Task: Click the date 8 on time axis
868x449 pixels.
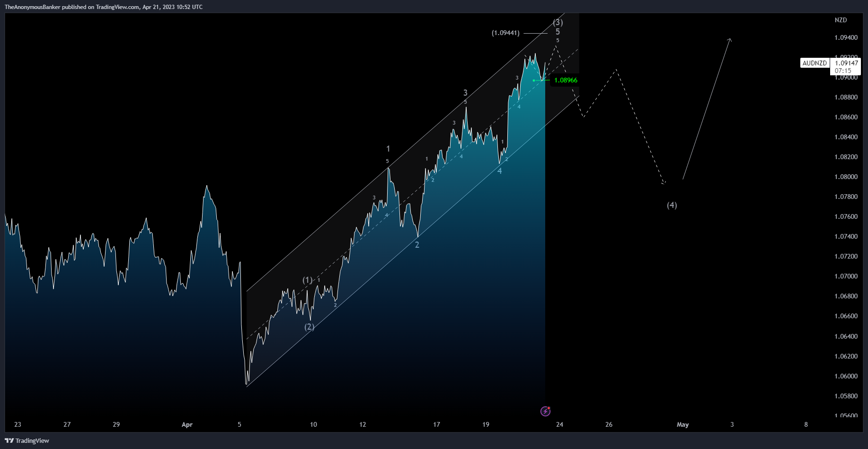Action: point(806,424)
